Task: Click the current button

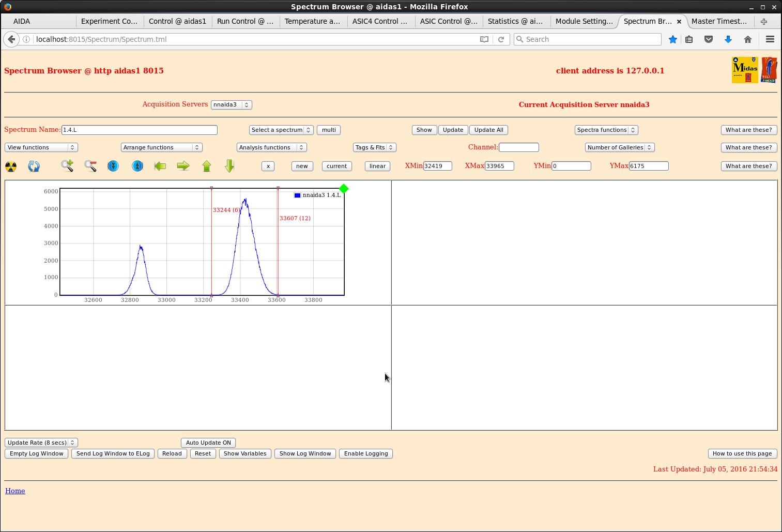Action: click(336, 166)
